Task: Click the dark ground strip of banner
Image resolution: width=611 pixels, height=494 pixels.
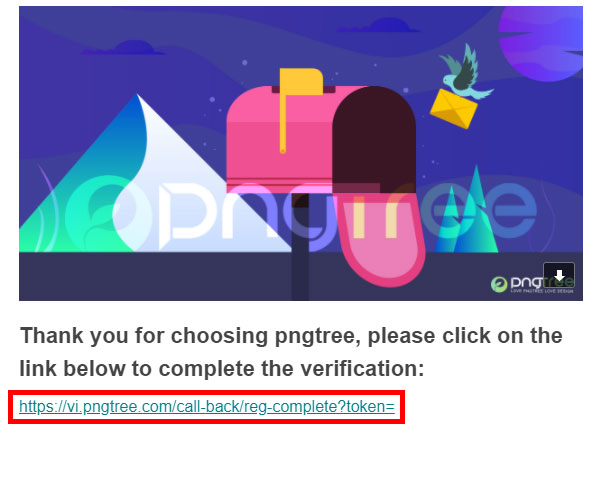Action: coord(301,276)
